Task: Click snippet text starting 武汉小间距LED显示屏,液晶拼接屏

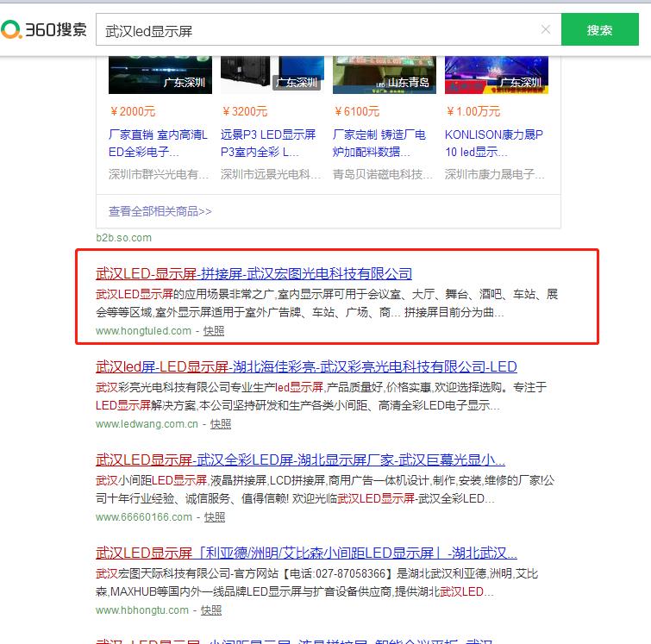Action: [x=325, y=489]
